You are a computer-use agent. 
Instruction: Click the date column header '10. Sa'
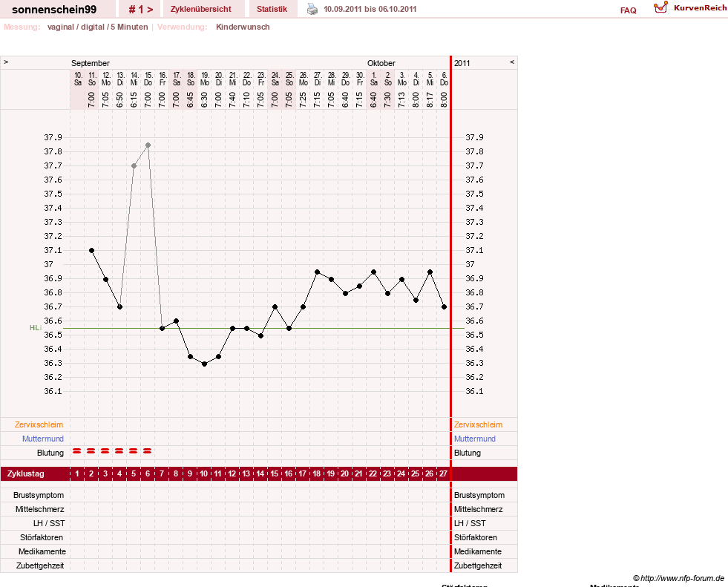click(x=78, y=79)
